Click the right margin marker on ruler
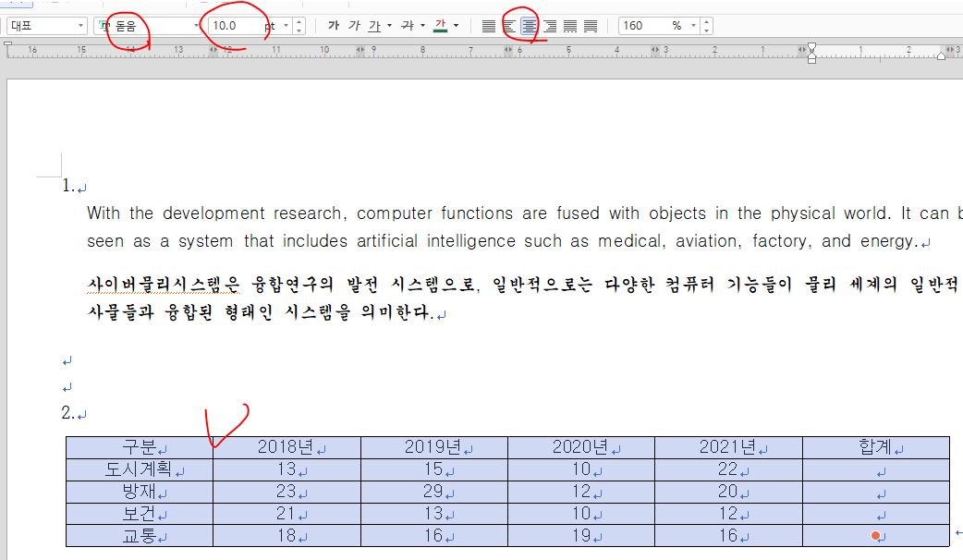963x560 pixels. point(940,55)
